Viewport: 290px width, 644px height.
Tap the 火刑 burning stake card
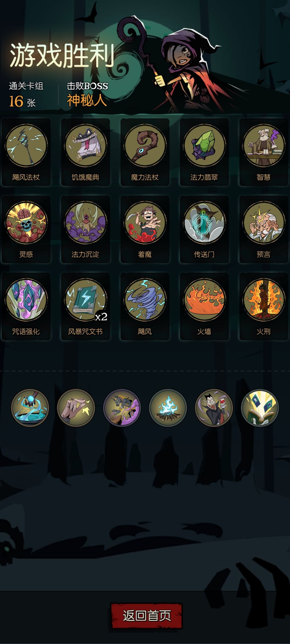[263, 306]
